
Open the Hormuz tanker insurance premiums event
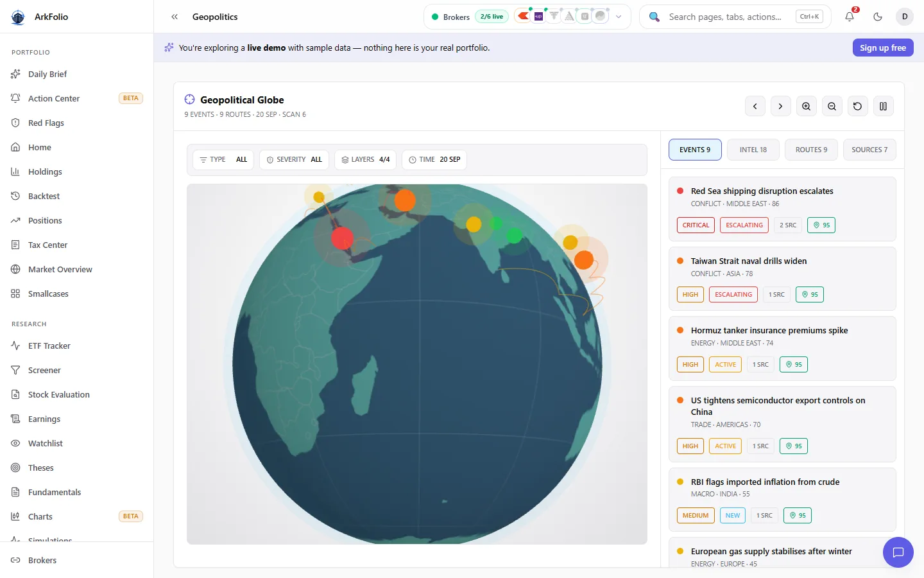tap(782, 348)
